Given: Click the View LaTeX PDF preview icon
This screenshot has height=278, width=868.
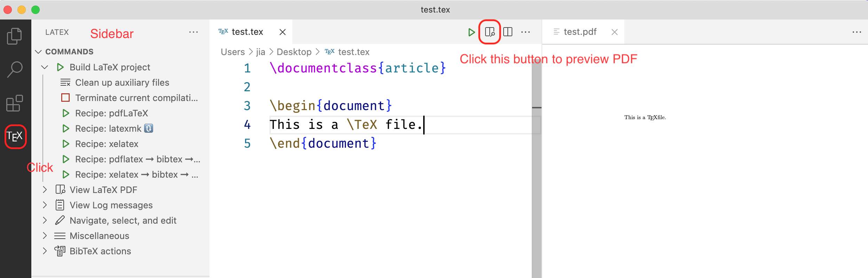Looking at the screenshot, I should point(490,32).
